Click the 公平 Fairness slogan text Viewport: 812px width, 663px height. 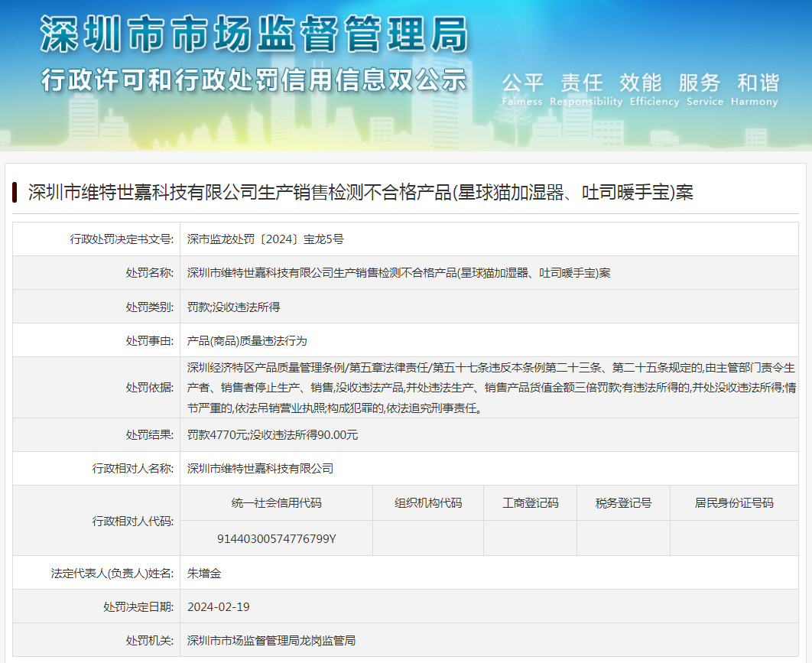click(522, 89)
